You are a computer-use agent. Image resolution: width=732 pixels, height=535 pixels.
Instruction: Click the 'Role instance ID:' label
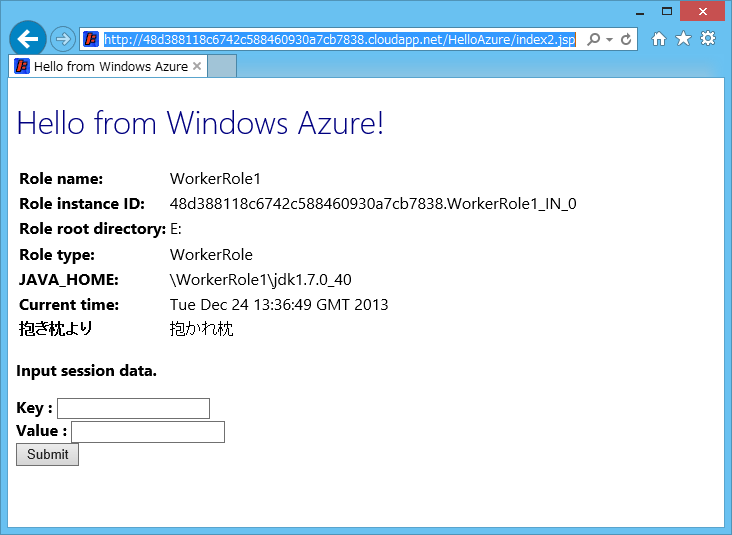(82, 204)
